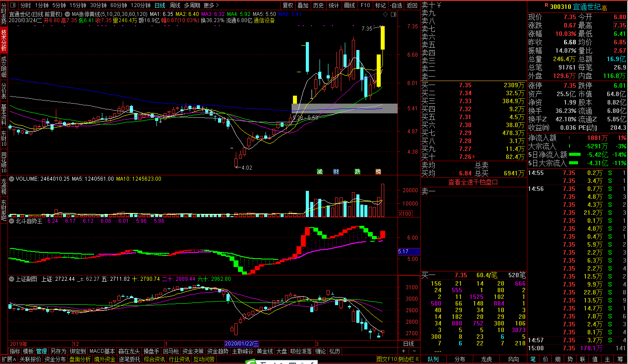Select the 资金决策 indicator tab
This screenshot has width=628, height=364.
[193, 351]
